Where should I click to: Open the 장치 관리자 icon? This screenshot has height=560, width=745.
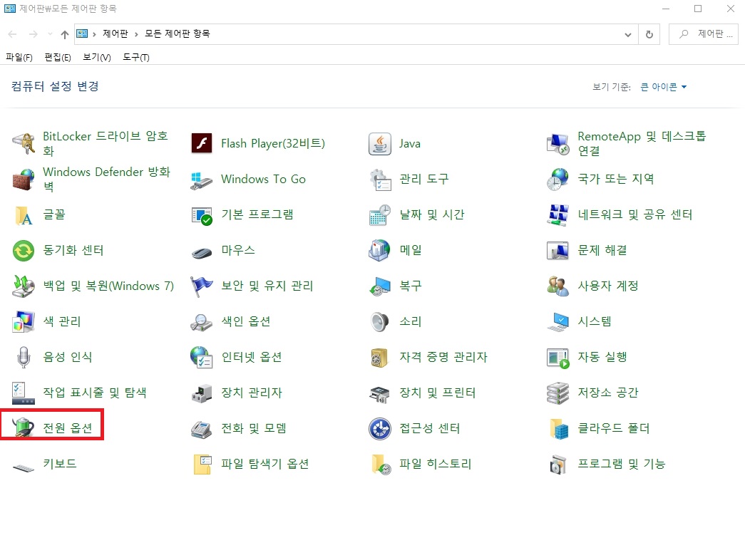point(202,393)
